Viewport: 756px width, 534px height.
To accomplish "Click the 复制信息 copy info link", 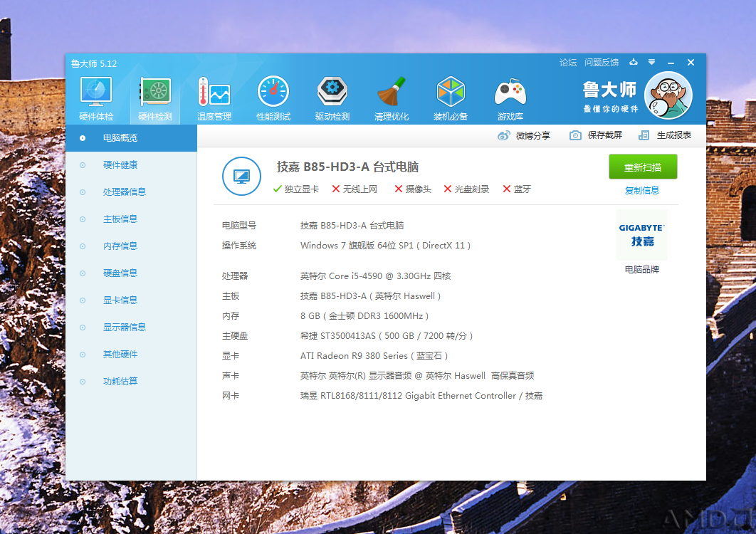I will (x=641, y=191).
